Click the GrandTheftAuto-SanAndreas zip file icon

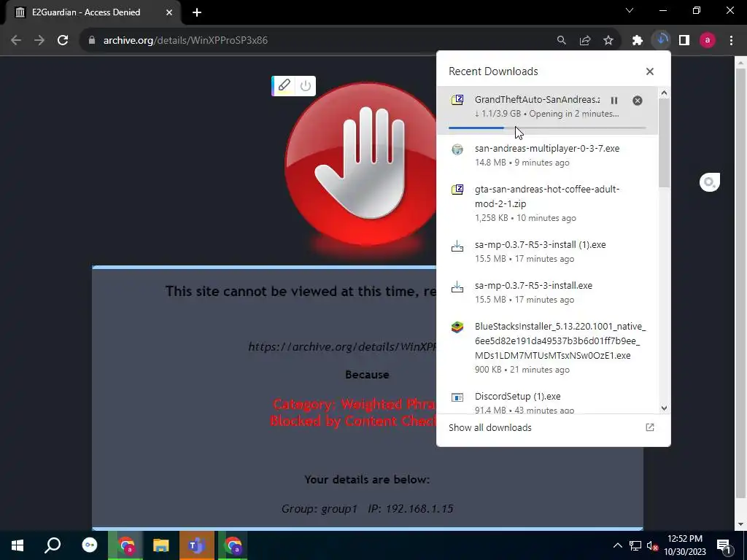pos(457,100)
